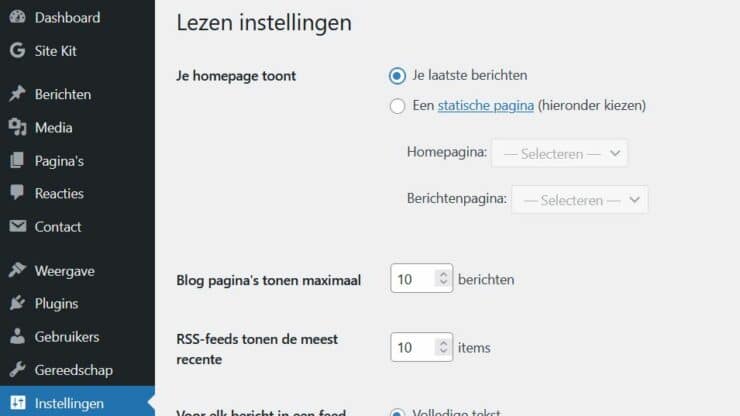Open the Berichtenpagina select dropdown
740x416 pixels.
click(x=579, y=199)
